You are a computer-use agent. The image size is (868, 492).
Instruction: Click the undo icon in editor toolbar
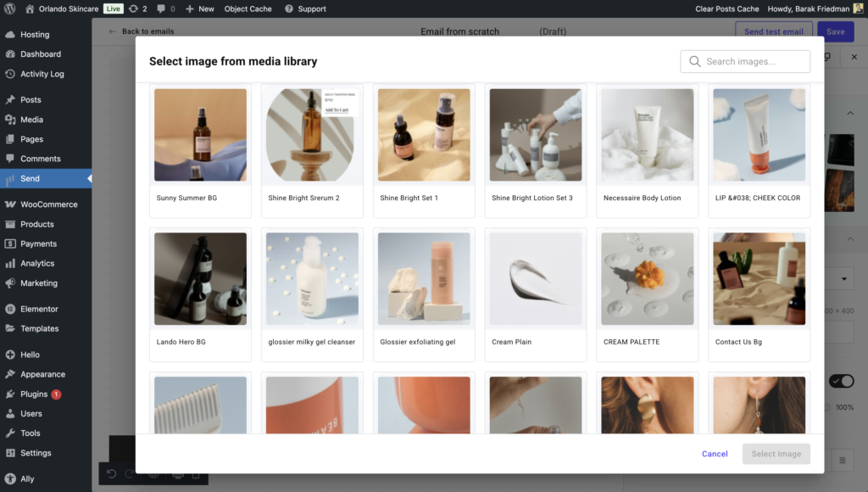point(111,474)
